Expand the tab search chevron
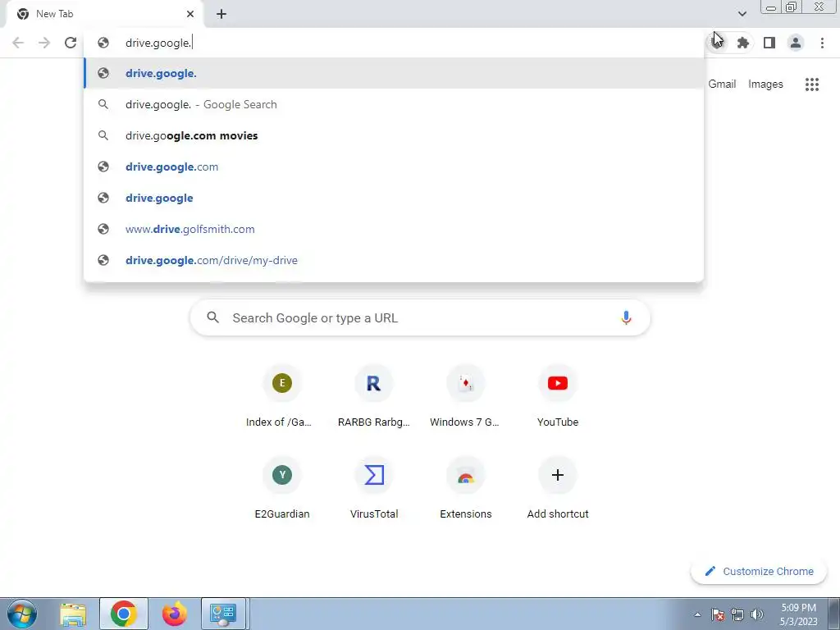Screen dimensions: 840x630 click(x=742, y=14)
